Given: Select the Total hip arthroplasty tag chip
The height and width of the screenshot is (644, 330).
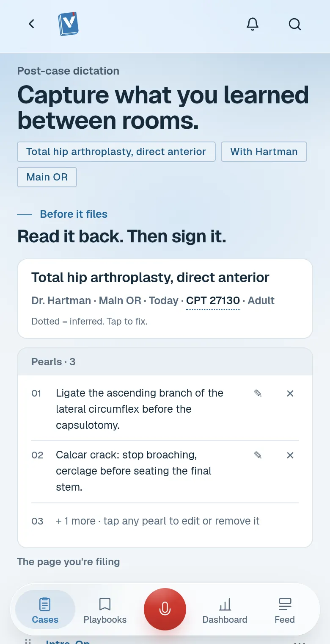Looking at the screenshot, I should 116,152.
